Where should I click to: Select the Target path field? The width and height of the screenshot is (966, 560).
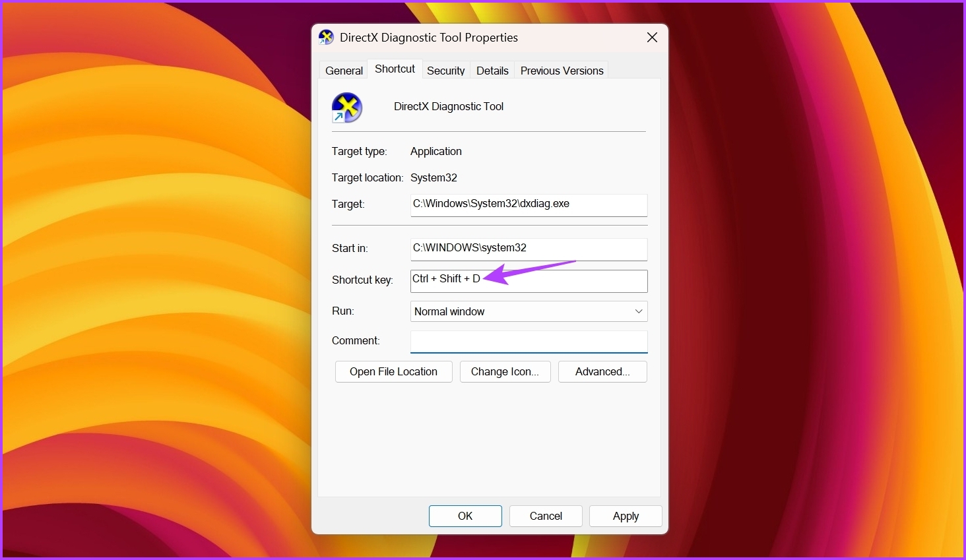coord(528,204)
